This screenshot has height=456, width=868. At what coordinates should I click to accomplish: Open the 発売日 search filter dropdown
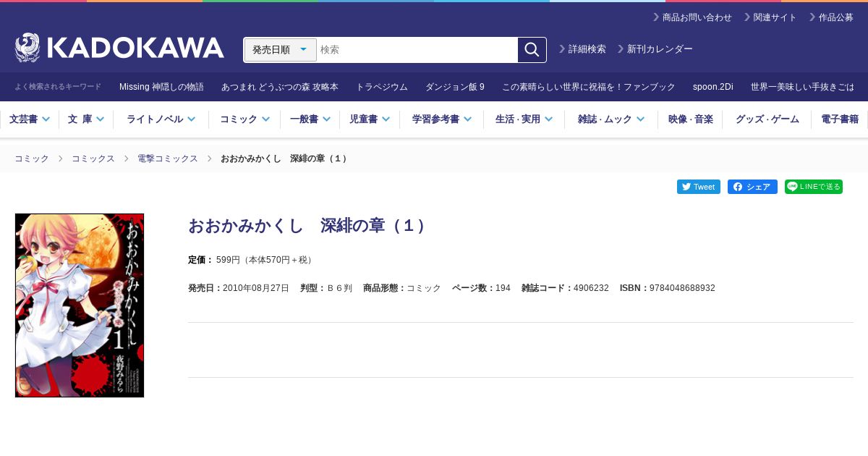[x=281, y=50]
